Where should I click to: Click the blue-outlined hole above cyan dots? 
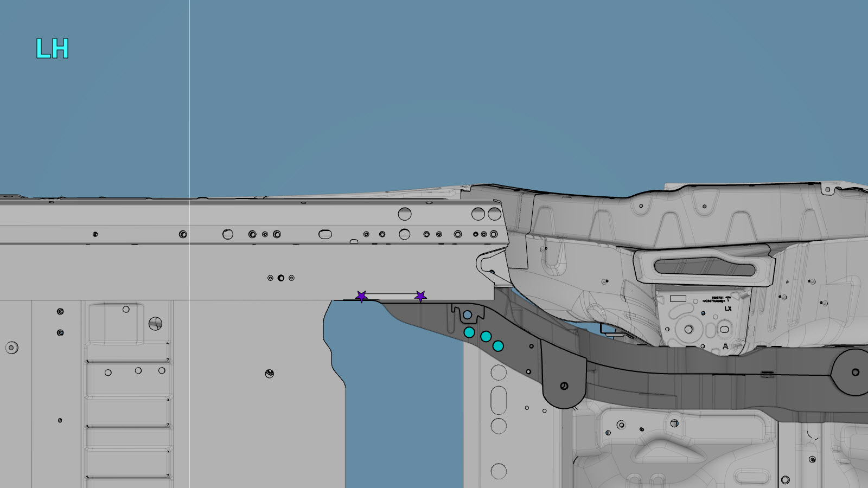467,315
